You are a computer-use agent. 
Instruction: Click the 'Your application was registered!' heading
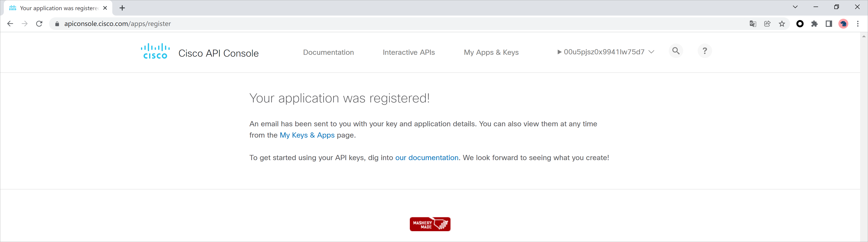point(339,98)
